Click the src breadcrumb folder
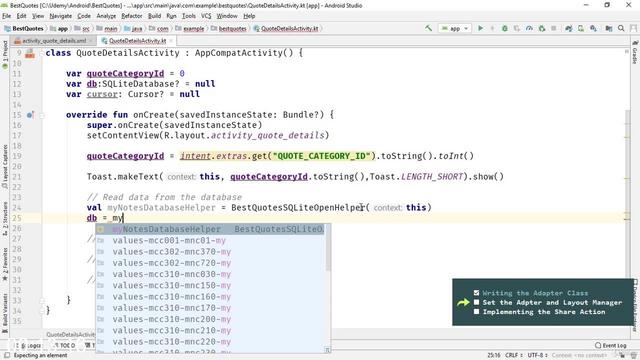Screen dimensions: 640x360 [x=82, y=29]
